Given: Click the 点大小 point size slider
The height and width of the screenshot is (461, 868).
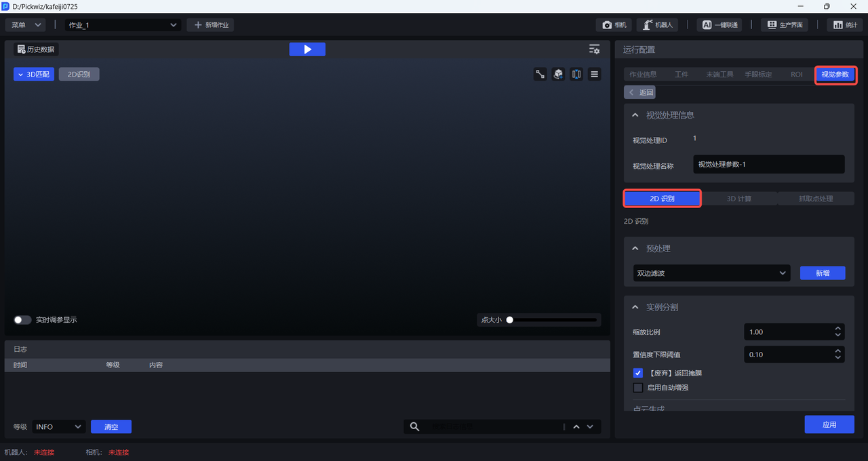Looking at the screenshot, I should pyautogui.click(x=552, y=320).
